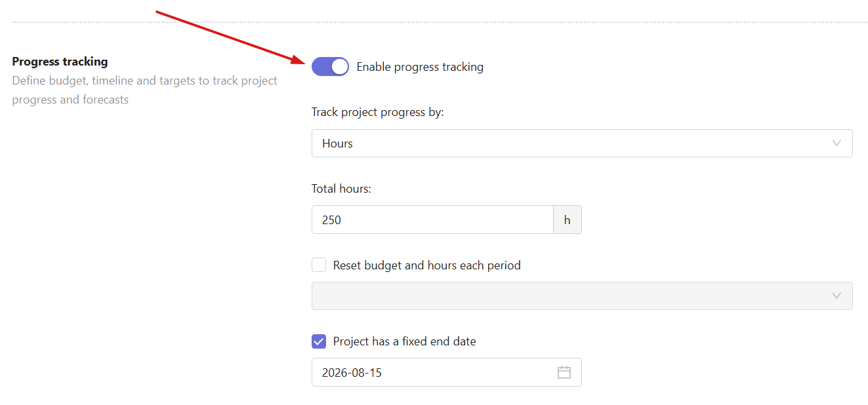
Task: Check the Reset budget and hours each period box
Action: 319,265
